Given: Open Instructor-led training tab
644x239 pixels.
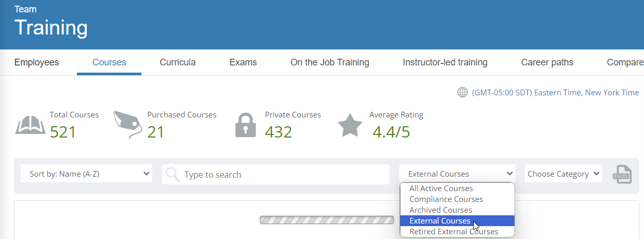Looking at the screenshot, I should coord(445,62).
